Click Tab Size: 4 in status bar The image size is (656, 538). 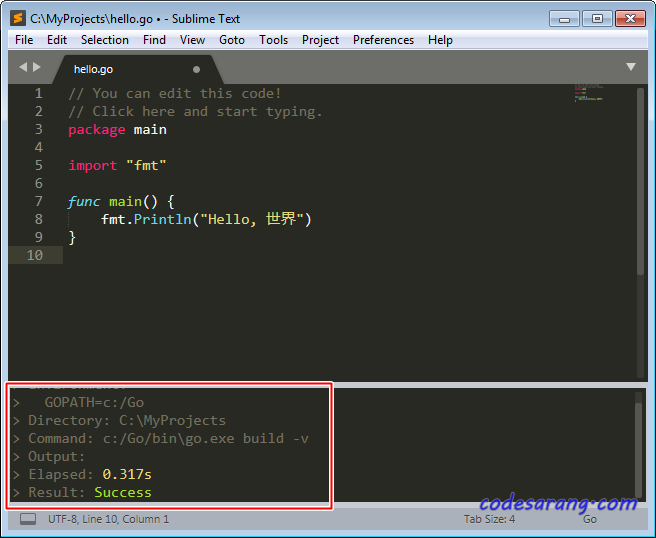coord(489,519)
